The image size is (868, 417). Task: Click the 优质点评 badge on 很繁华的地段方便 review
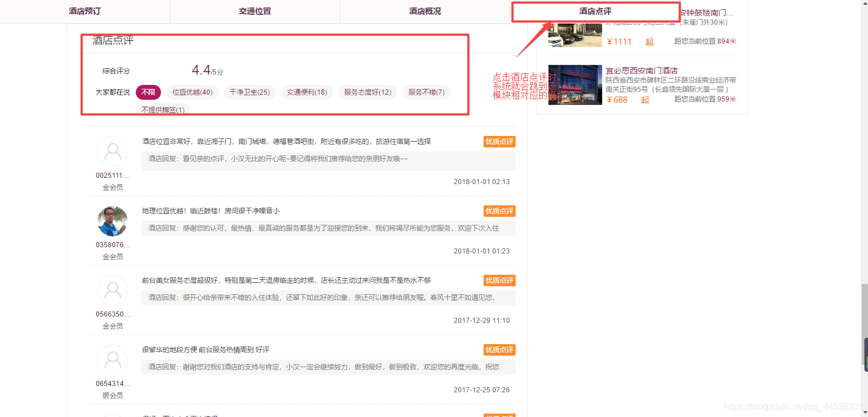(x=500, y=350)
